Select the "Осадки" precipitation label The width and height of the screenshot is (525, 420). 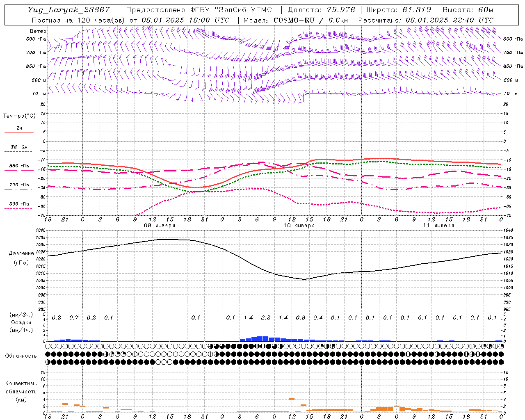point(21,322)
